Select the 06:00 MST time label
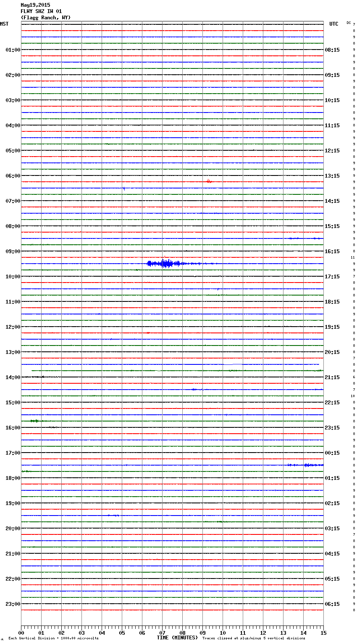Viewport: 357px width, 644px height. click(x=13, y=176)
